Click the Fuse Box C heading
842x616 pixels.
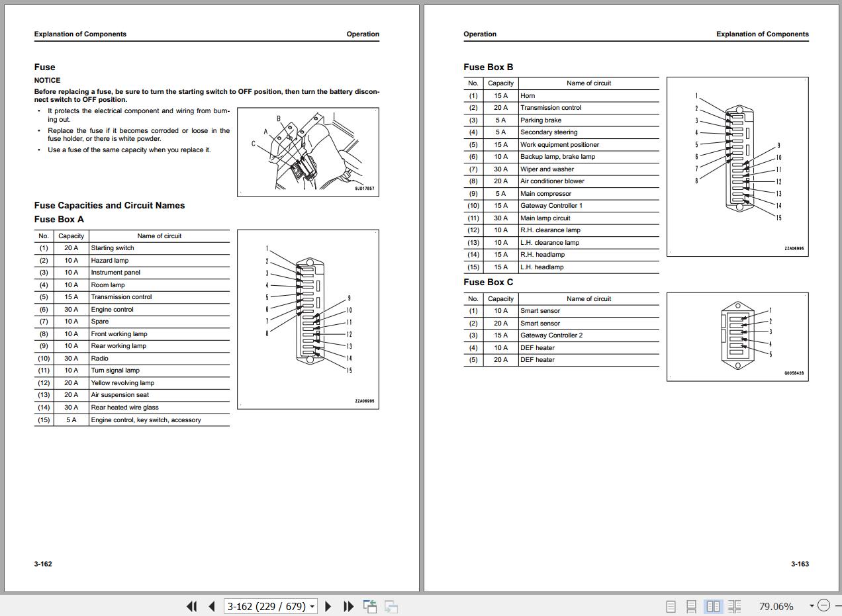tap(488, 283)
